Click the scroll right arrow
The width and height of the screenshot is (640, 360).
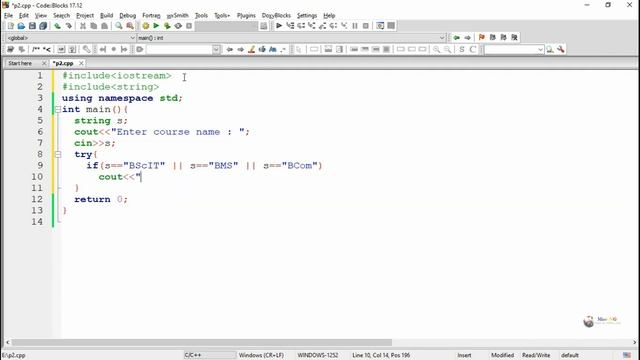pyautogui.click(x=635, y=342)
